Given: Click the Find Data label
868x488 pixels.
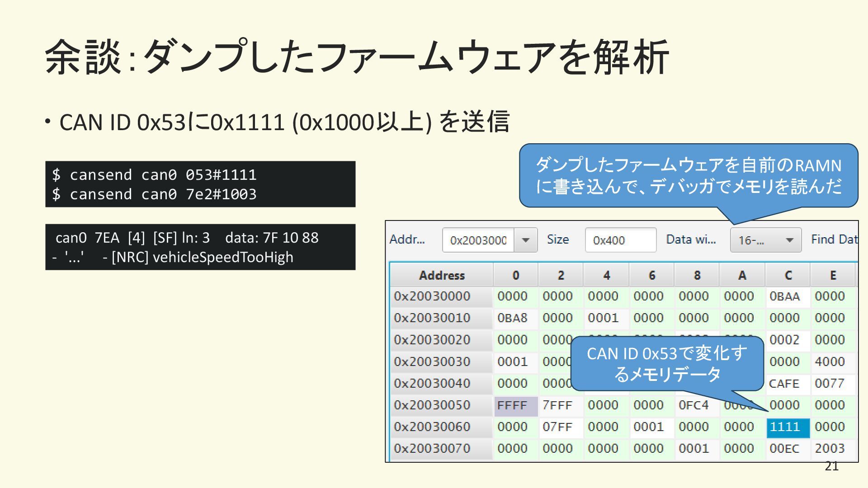Looking at the screenshot, I should pyautogui.click(x=834, y=239).
